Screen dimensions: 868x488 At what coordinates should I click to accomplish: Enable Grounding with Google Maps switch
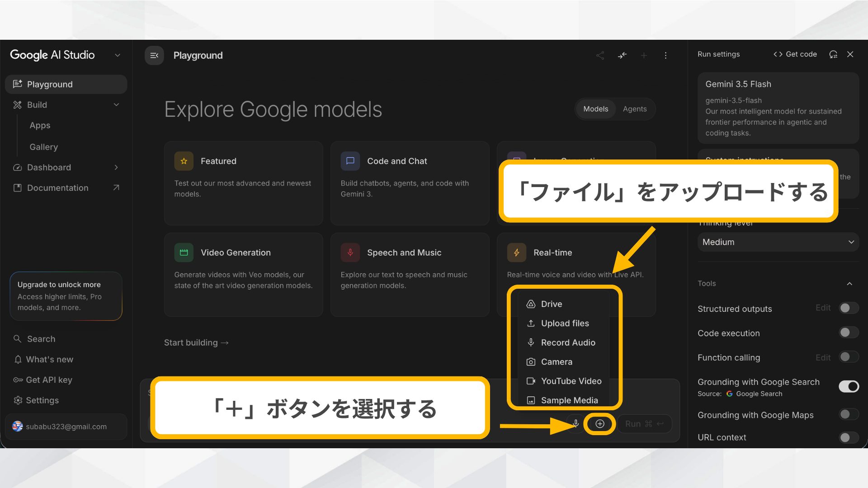(849, 414)
